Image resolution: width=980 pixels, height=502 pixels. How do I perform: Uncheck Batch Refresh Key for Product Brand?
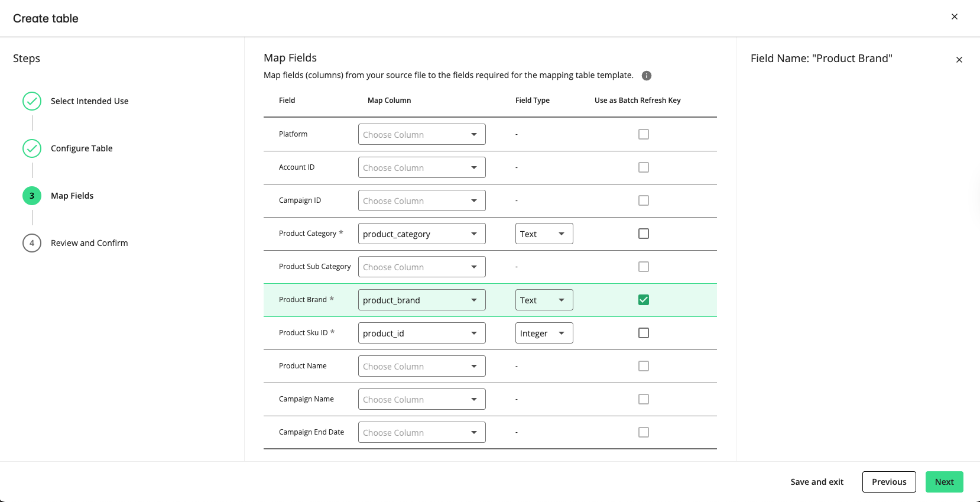(644, 300)
